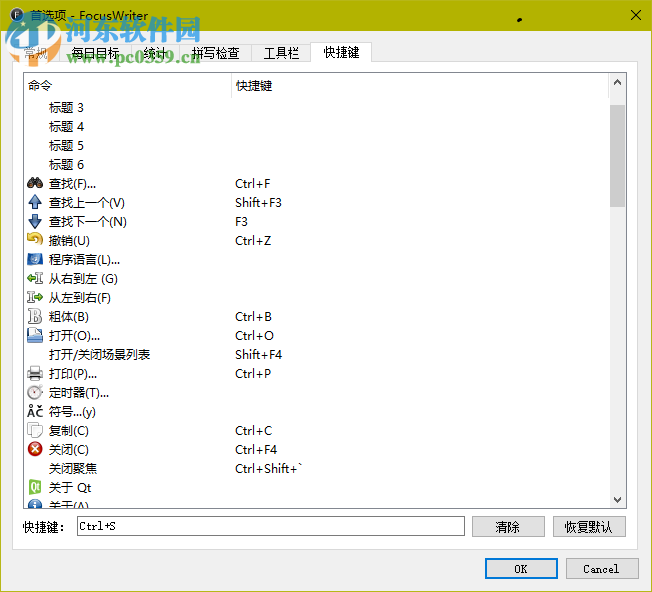Select the 查找(F)... command row
This screenshot has width=652, height=592.
pyautogui.click(x=316, y=183)
